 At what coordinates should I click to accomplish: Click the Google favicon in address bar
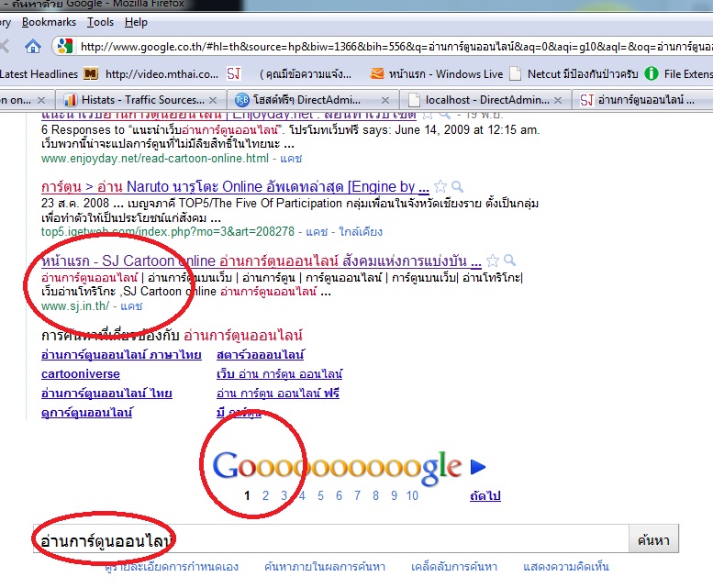click(x=65, y=47)
